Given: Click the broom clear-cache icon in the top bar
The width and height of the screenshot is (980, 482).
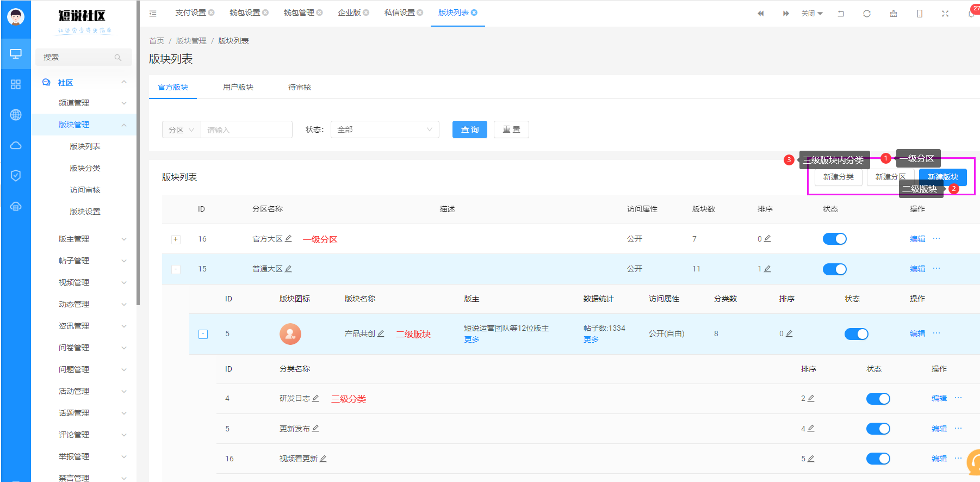Looking at the screenshot, I should [894, 14].
